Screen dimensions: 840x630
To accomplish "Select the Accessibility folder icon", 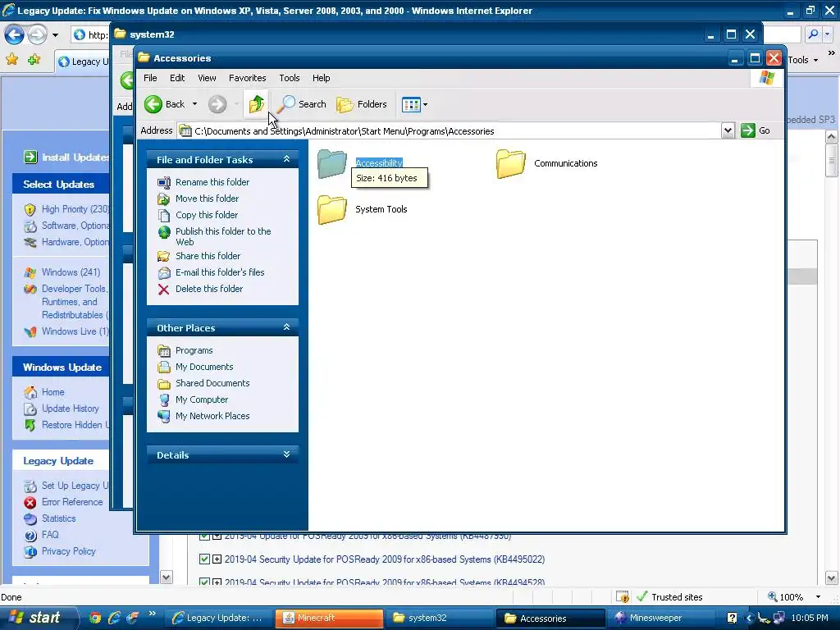I will coord(332,163).
